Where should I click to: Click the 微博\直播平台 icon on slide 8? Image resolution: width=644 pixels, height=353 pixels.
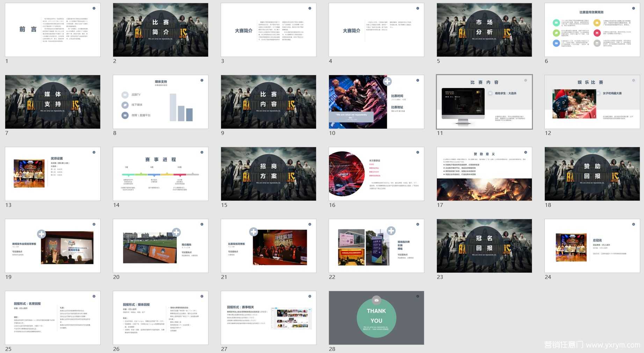[125, 115]
